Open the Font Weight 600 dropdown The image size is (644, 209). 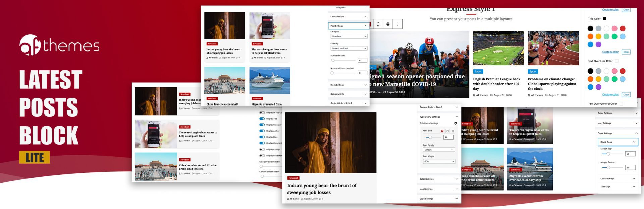tap(439, 161)
